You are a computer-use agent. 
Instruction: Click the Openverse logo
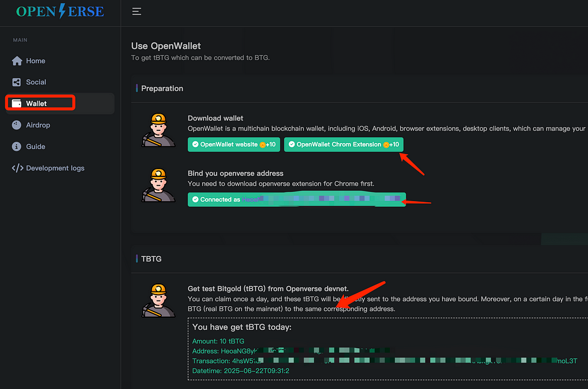click(60, 11)
